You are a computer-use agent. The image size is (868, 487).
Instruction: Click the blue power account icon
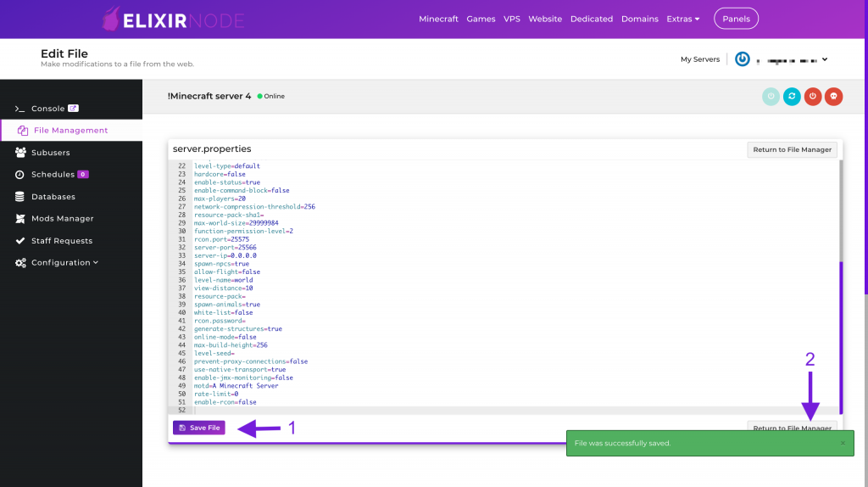[x=742, y=59]
